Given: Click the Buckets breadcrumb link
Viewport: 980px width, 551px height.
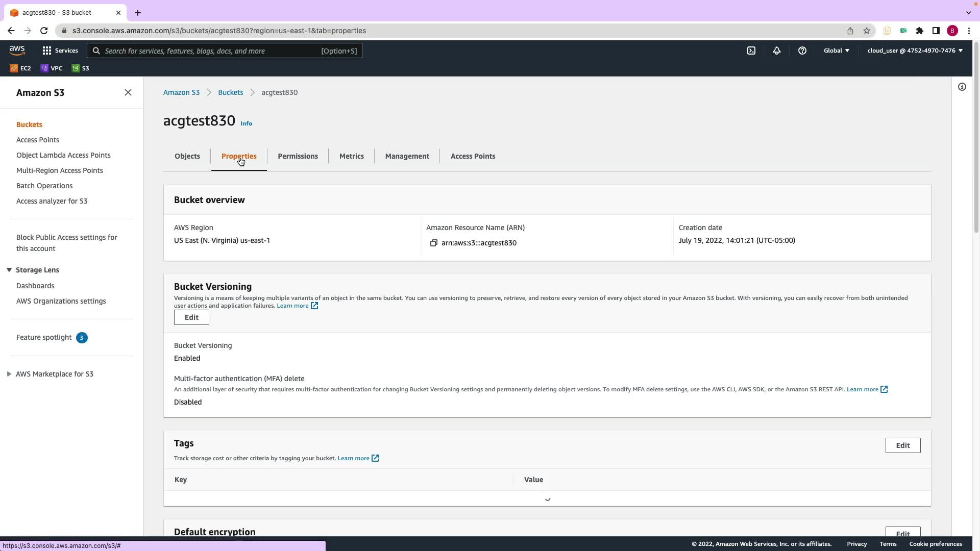Looking at the screenshot, I should [230, 92].
